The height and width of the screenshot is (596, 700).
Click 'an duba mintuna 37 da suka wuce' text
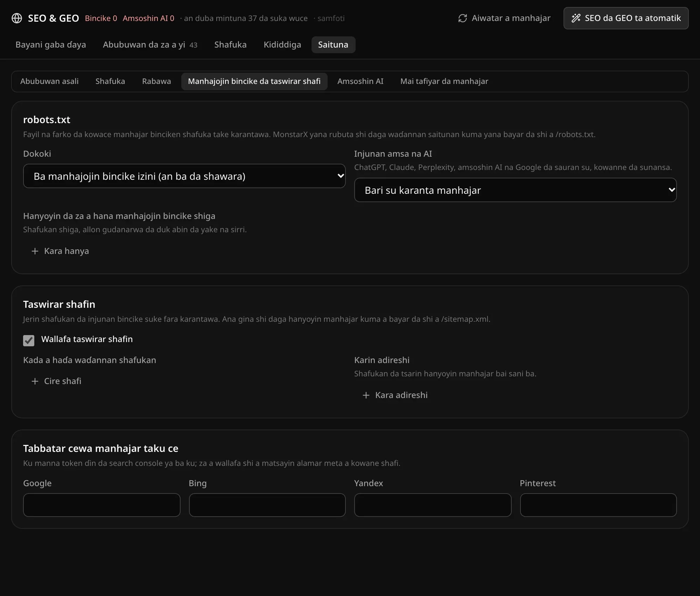[246, 18]
